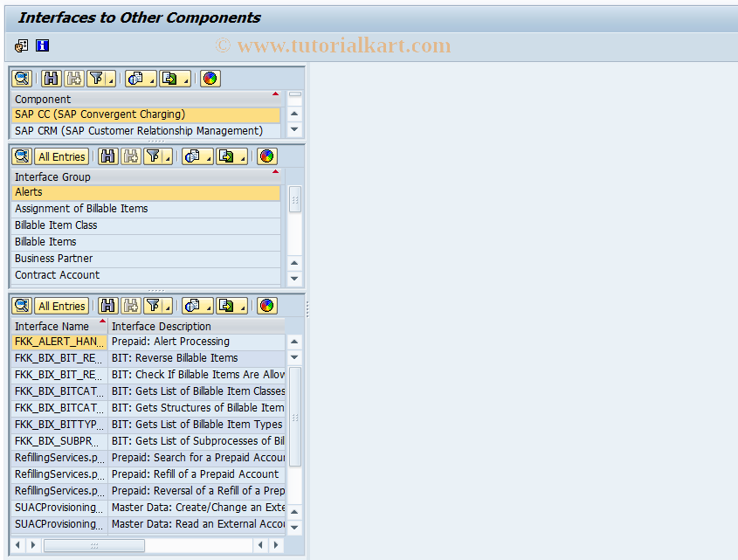The width and height of the screenshot is (738, 560).
Task: Select Assignment of Billable Items group
Action: (146, 209)
